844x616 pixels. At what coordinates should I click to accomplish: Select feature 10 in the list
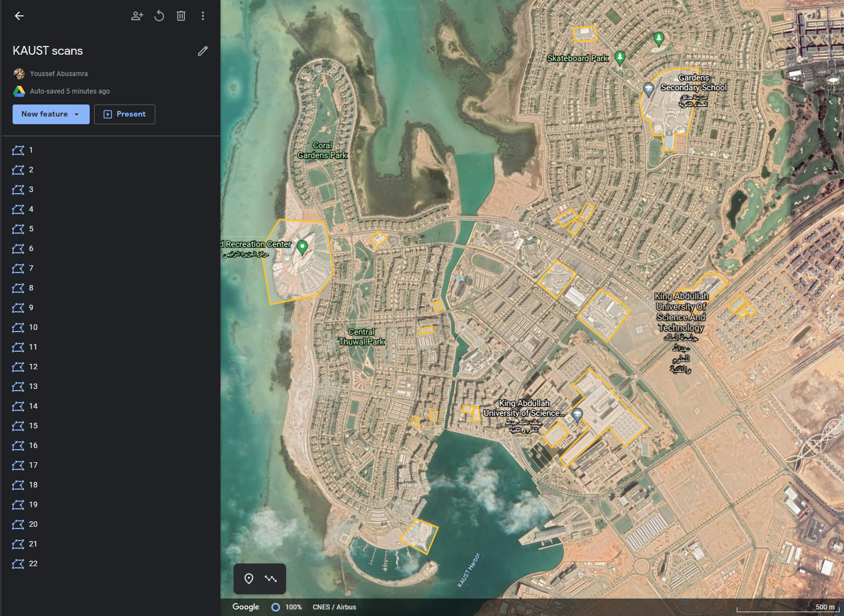tap(110, 328)
